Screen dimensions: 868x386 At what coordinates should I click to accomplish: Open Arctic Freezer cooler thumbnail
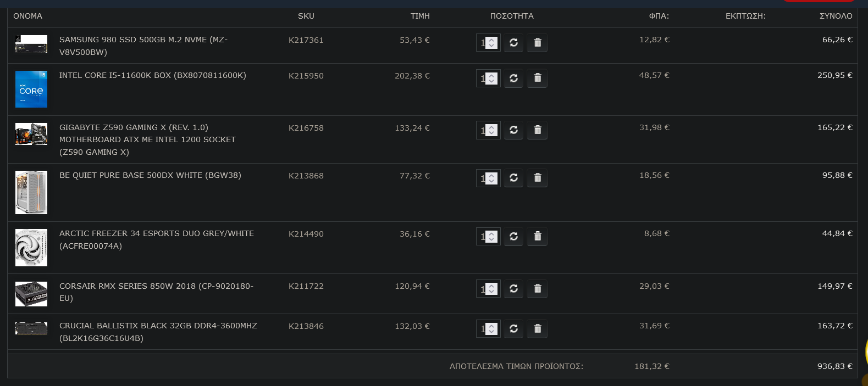[x=31, y=248]
